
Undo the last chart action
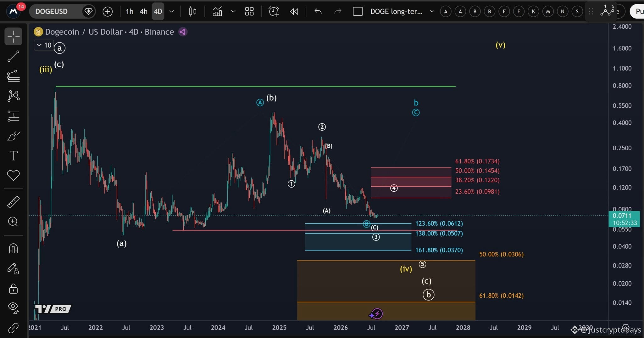[318, 12]
